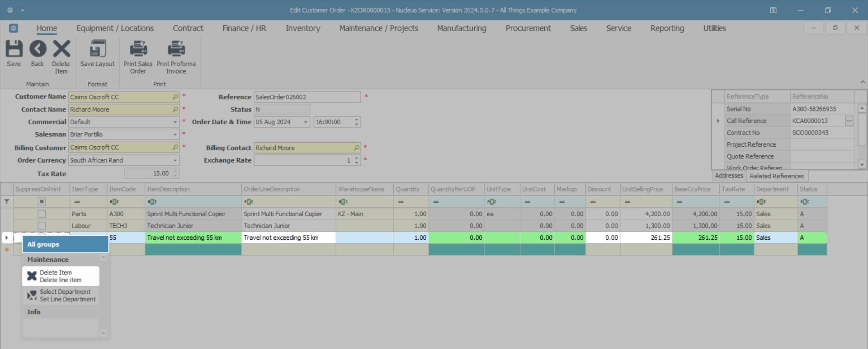Viewport: 868px width, 349px height.
Task: Open the Equipment / Locations ribbon tab
Action: coord(115,28)
